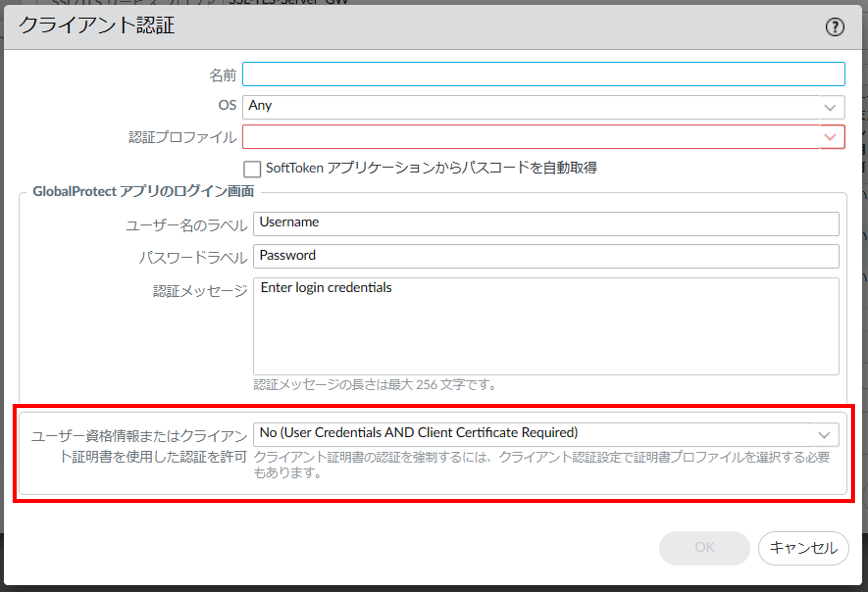Click the Enter login credentials text area
This screenshot has width=868, height=592.
546,326
